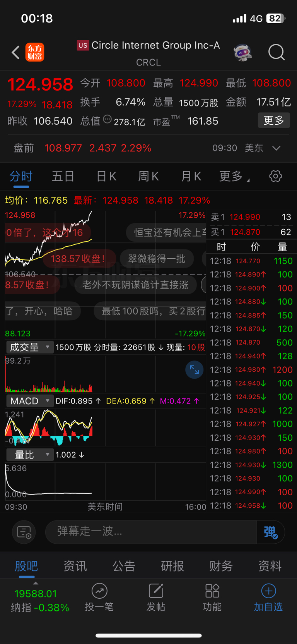
Task: Open chart settings gear icon
Action: pos(275,176)
